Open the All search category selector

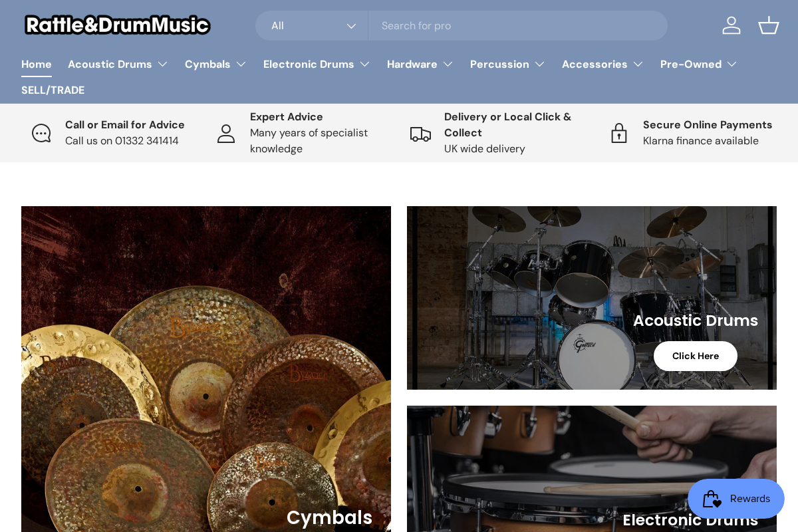(311, 25)
